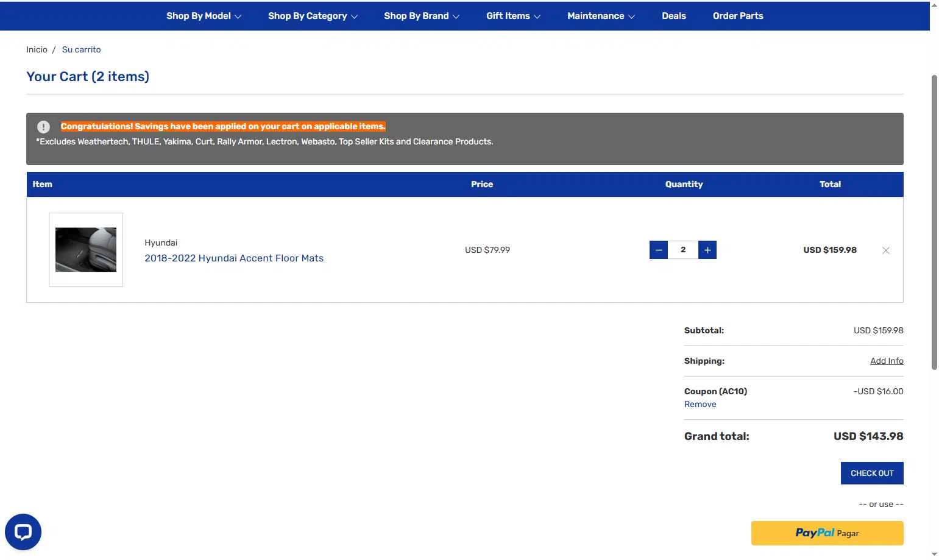Click the -USD $16.00 coupon discount
The image size is (939, 560).
pyautogui.click(x=878, y=391)
